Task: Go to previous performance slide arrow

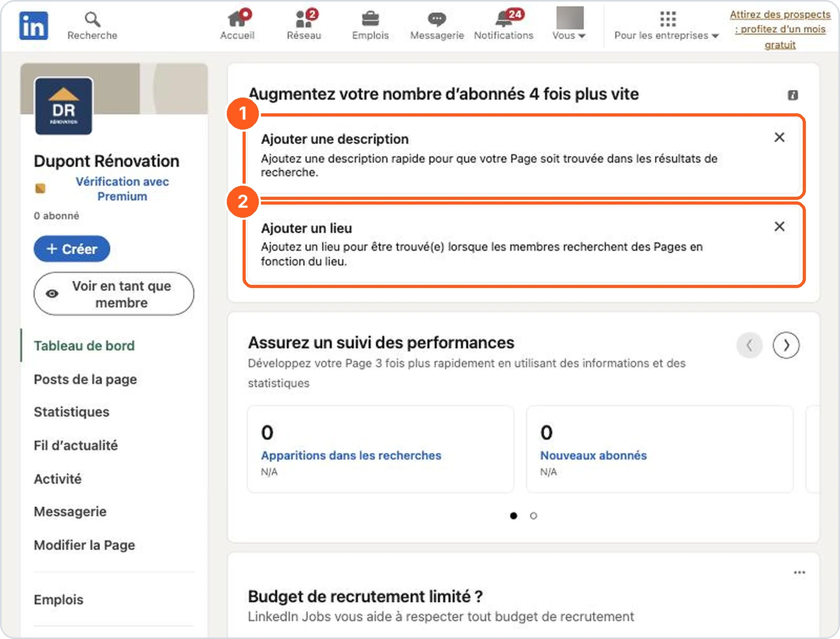Action: tap(750, 345)
